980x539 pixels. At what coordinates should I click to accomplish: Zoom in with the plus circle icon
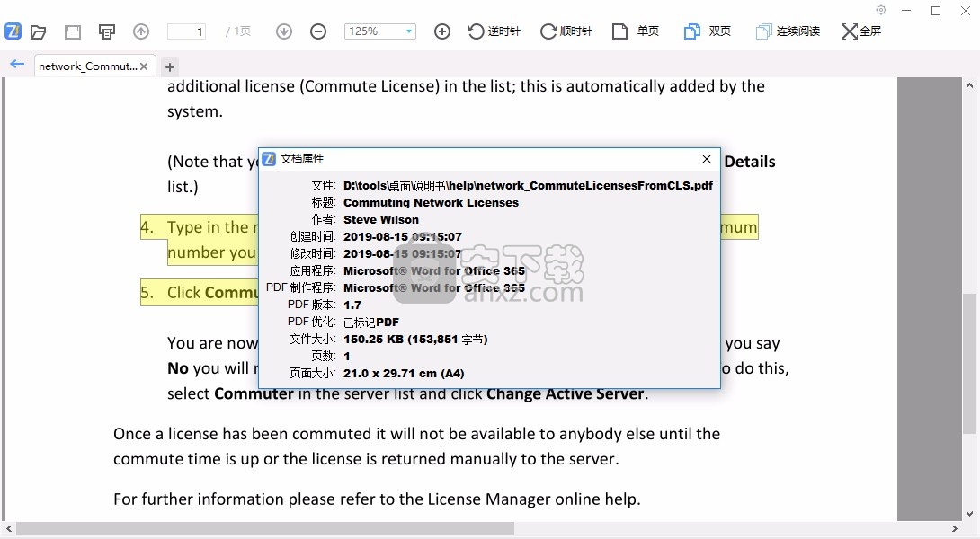pyautogui.click(x=441, y=31)
